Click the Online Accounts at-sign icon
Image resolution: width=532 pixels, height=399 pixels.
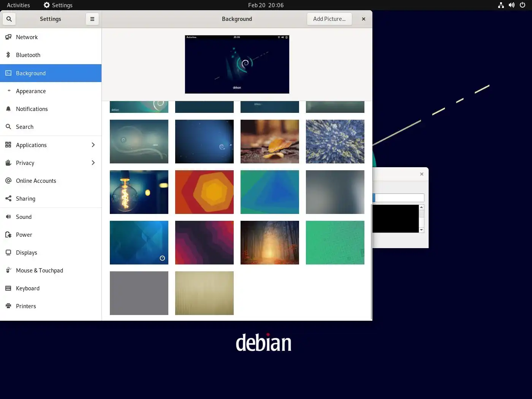click(8, 180)
